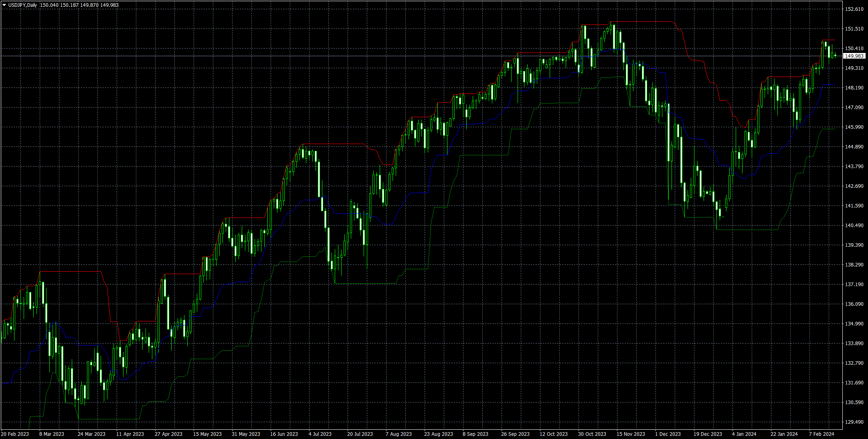Click the triangle beside USDJPY,Daily
This screenshot has width=868, height=439.
pos(4,5)
